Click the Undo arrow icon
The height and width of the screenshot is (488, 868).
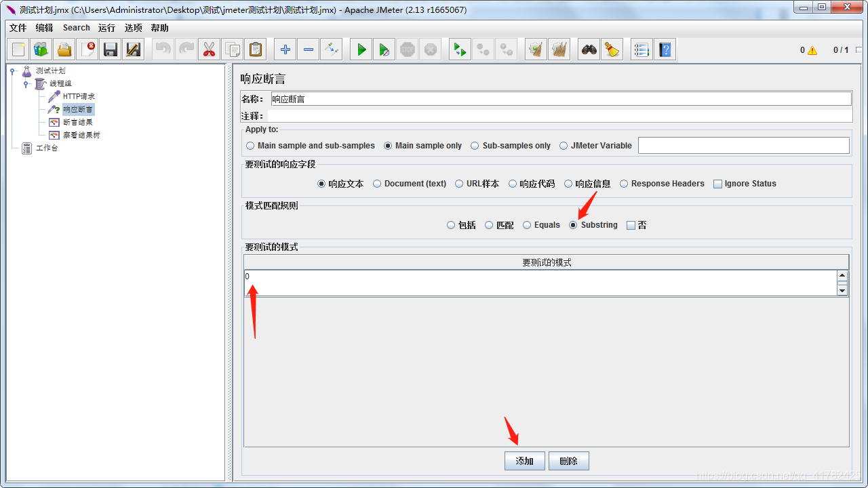[163, 49]
